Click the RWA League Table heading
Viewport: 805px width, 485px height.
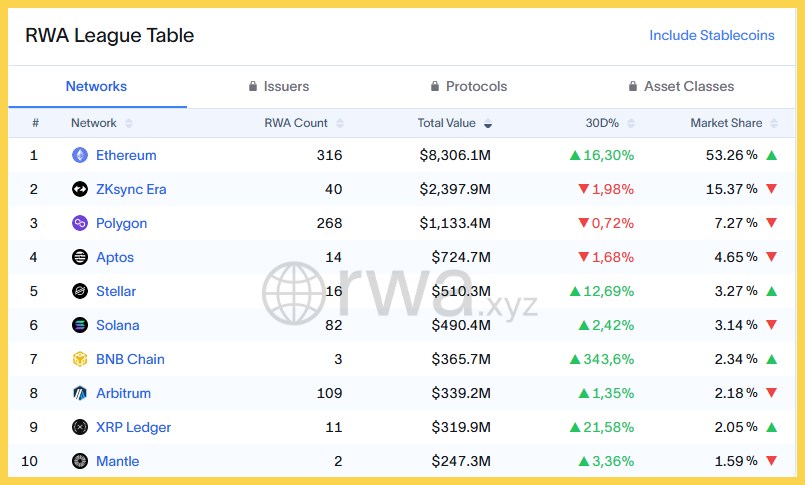click(x=109, y=35)
